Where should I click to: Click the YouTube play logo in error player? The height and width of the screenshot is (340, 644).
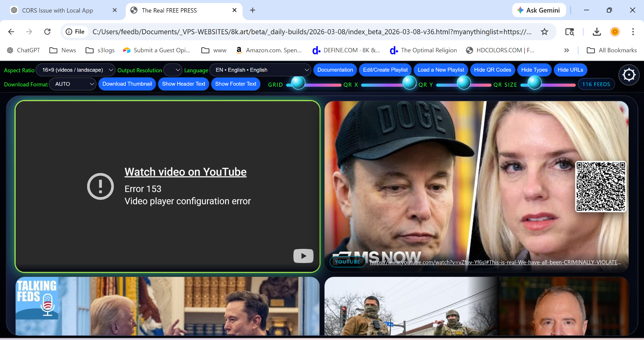(x=303, y=256)
